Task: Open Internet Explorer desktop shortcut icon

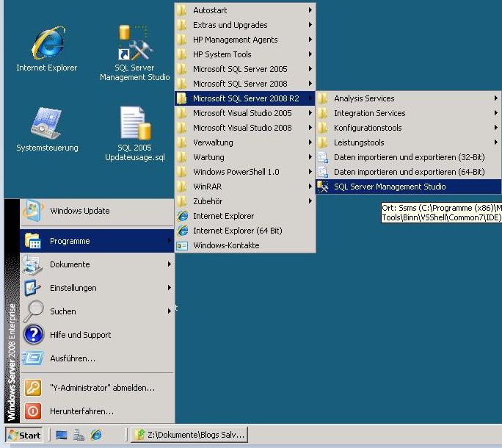Action: [48, 43]
